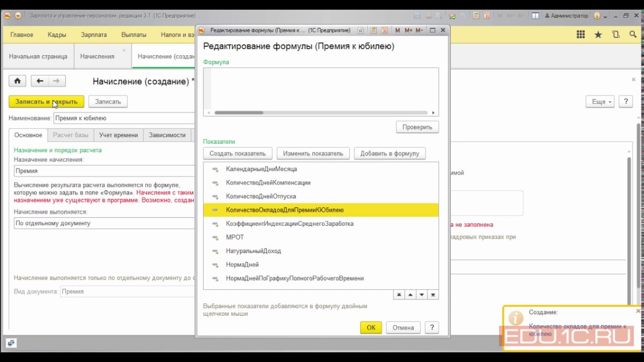Viewport: 644px width, 362px height.
Task: Click Изменить показатель button
Action: 313,153
